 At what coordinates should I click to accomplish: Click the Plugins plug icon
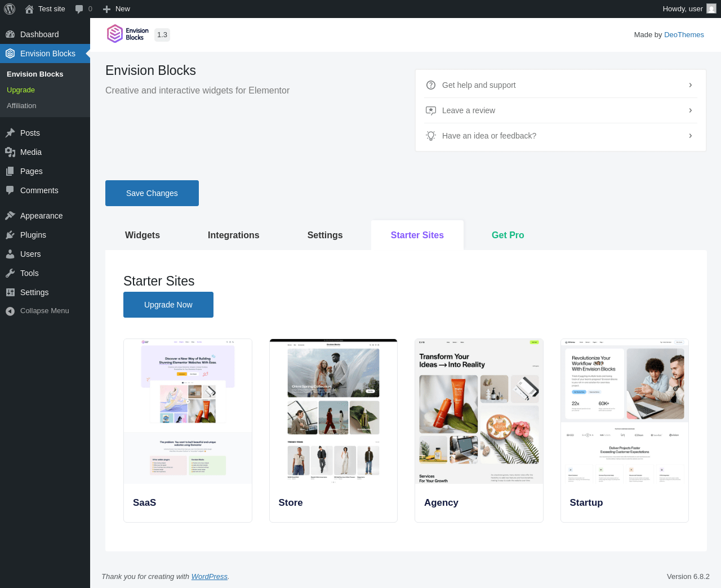coord(10,235)
